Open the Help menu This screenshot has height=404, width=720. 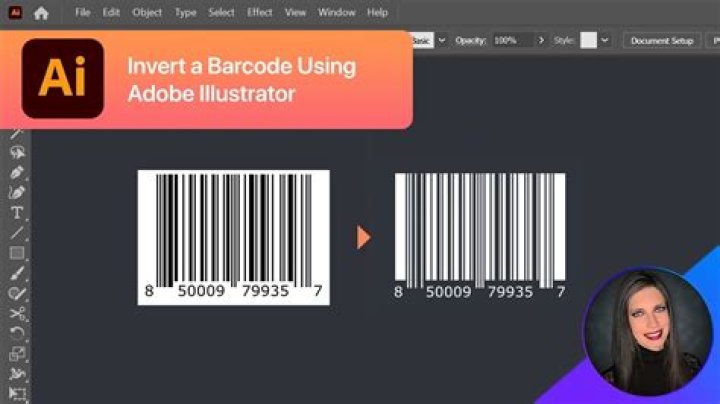(377, 12)
